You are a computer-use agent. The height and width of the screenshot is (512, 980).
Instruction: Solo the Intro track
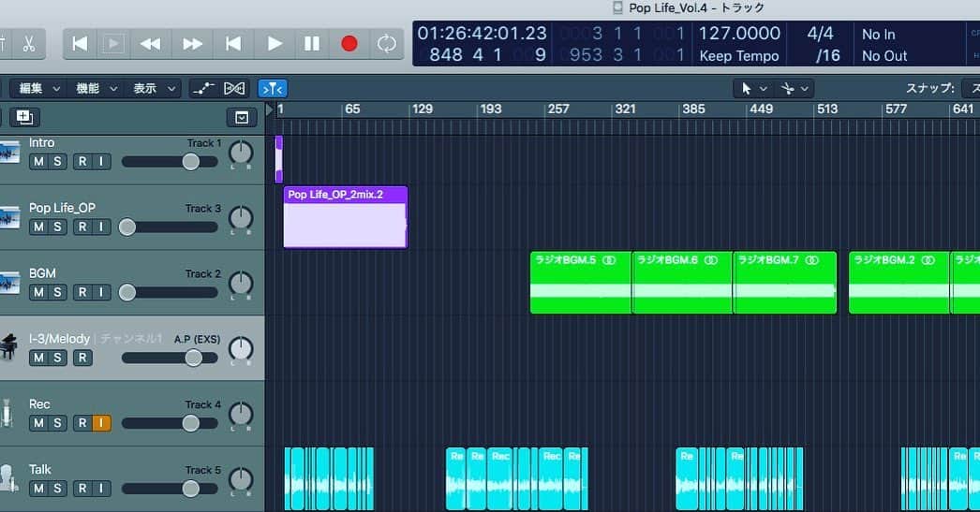pyautogui.click(x=57, y=162)
